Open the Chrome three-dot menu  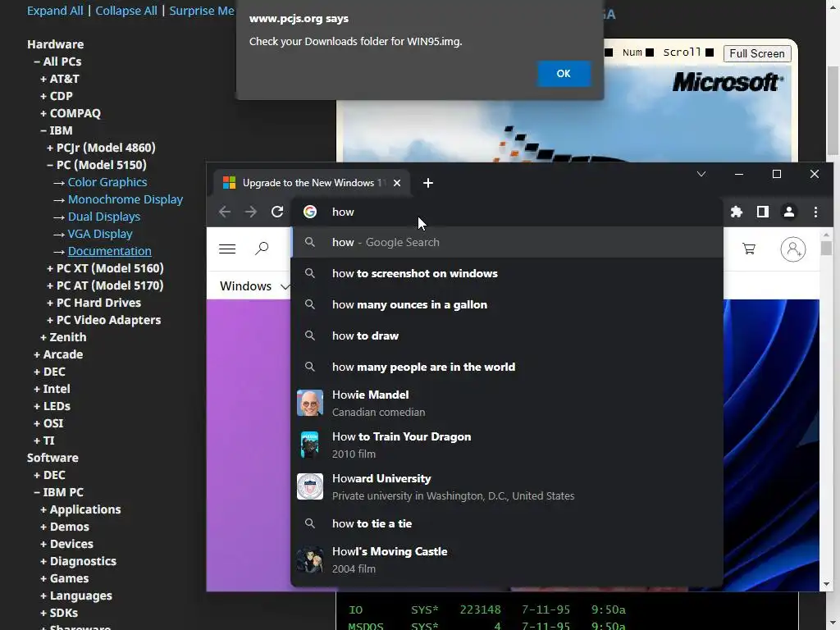click(x=815, y=212)
